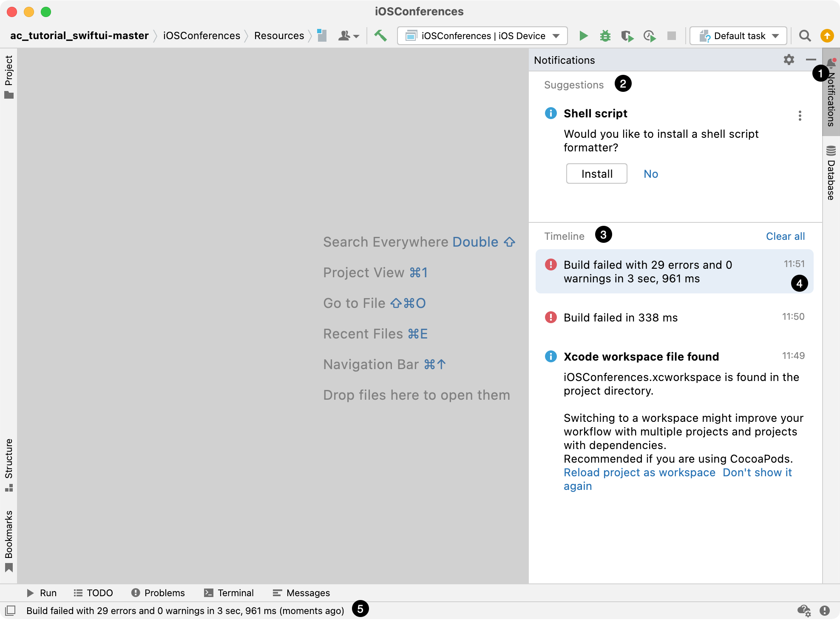Open the Project tool window
The width and height of the screenshot is (840, 620).
click(9, 77)
